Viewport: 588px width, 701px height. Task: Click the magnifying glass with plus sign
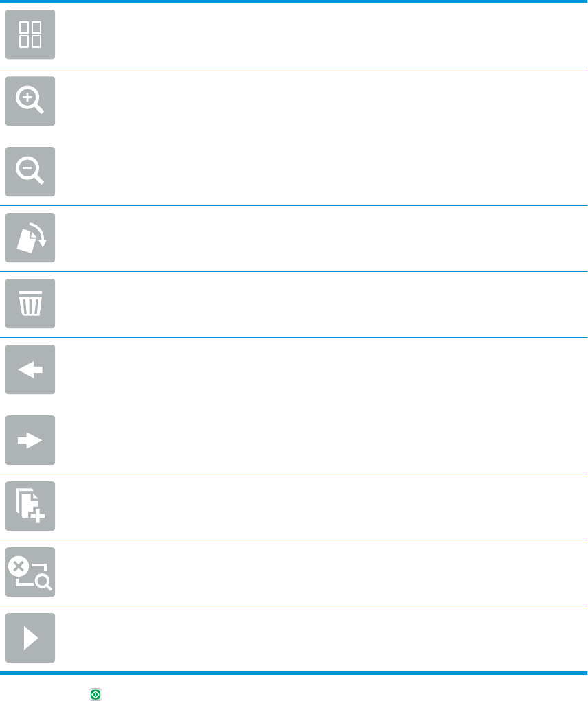pyautogui.click(x=30, y=101)
